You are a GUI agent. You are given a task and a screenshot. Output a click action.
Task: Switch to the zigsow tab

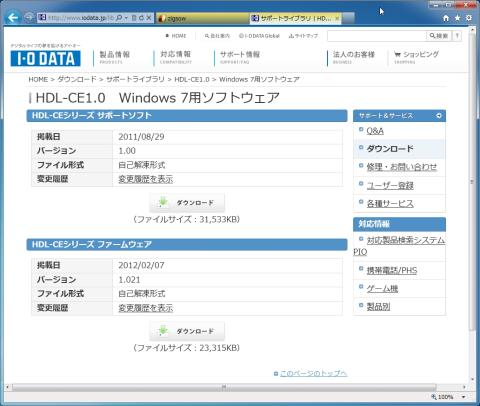click(x=203, y=18)
